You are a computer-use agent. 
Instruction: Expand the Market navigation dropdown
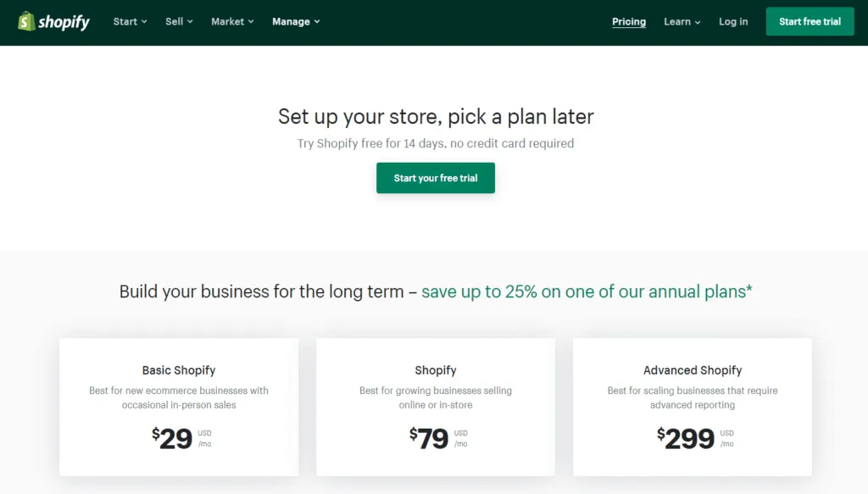[232, 21]
